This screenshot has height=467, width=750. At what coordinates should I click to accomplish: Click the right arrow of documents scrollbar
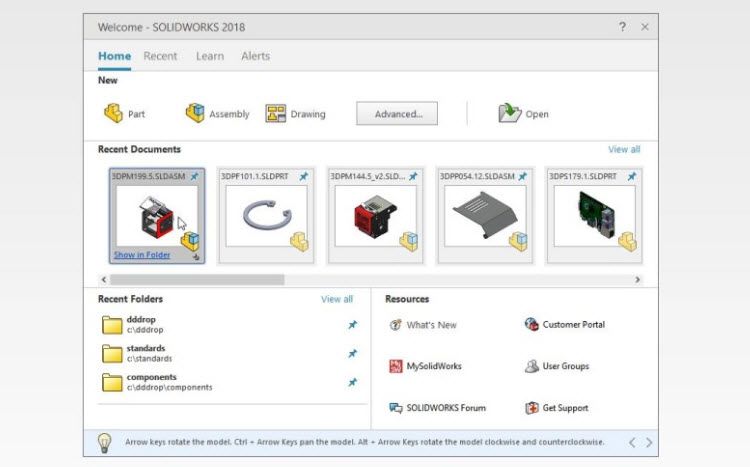(x=637, y=279)
